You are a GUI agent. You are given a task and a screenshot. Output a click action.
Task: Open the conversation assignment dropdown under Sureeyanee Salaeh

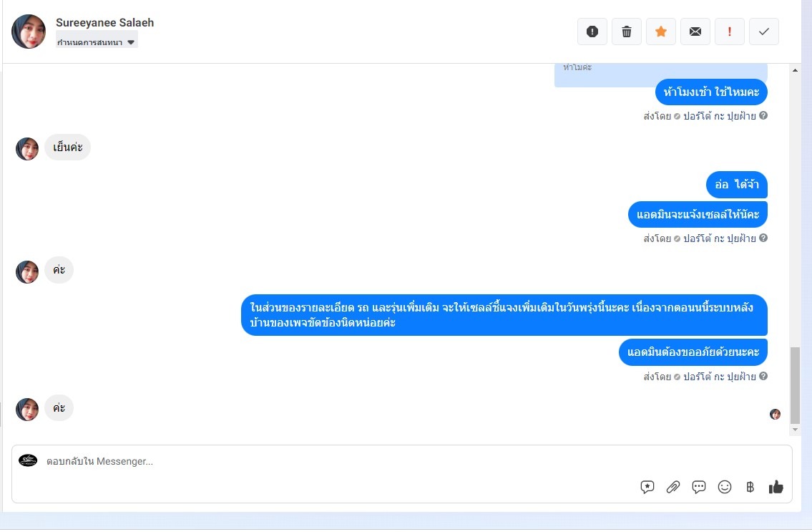coord(97,42)
